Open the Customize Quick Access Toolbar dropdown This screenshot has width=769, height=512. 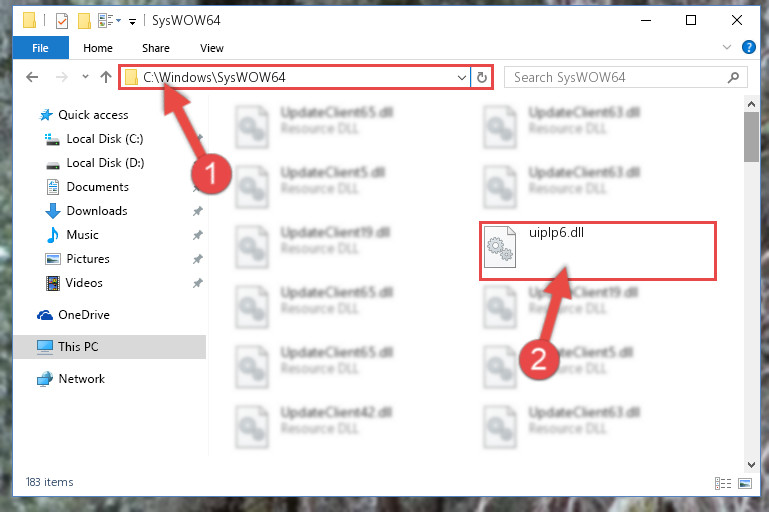pos(132,21)
